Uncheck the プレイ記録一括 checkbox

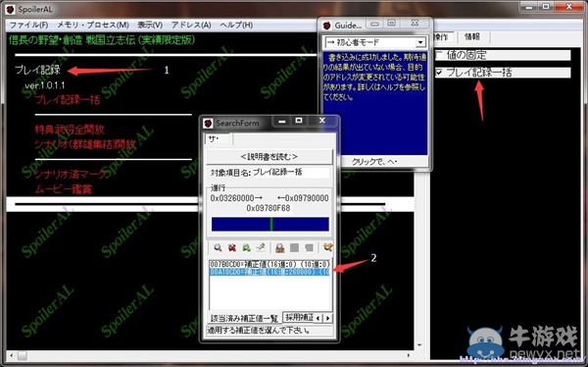click(439, 73)
